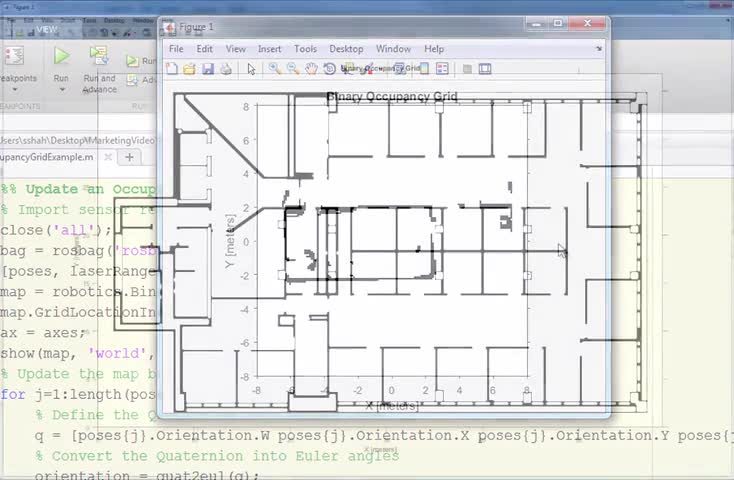Viewport: 734px width, 480px height.
Task: Toggle the Insert Legend toolbar button
Action: 442,69
